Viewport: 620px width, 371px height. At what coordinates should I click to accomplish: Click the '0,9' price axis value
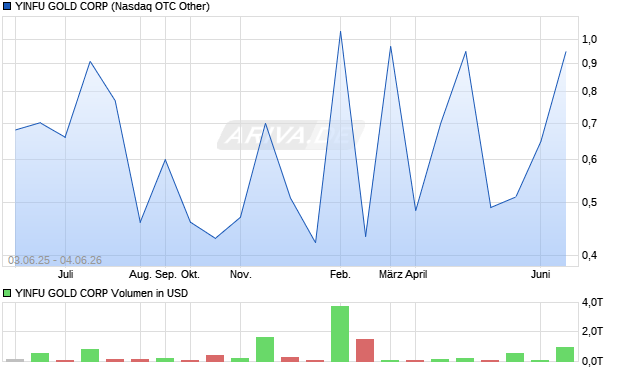(x=589, y=63)
